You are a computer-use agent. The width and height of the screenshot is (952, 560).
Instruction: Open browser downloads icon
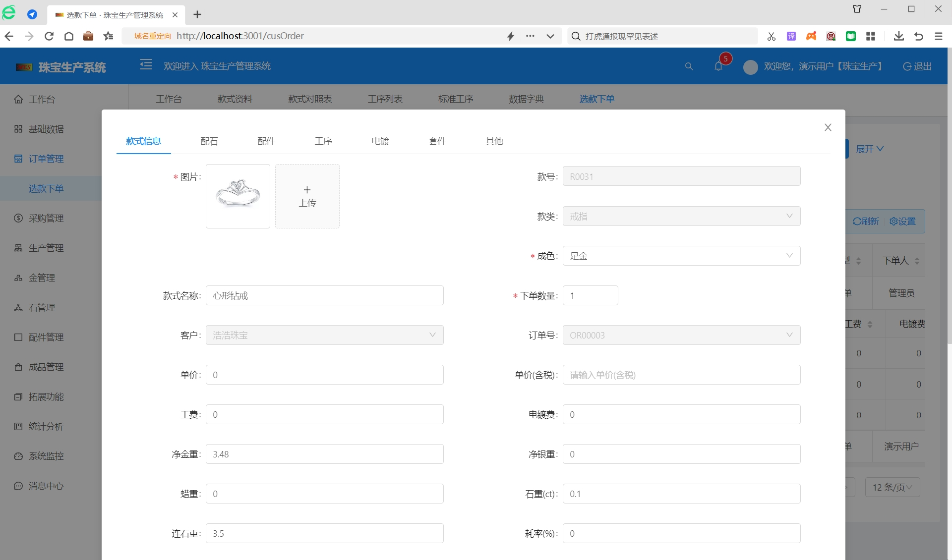[x=899, y=36]
